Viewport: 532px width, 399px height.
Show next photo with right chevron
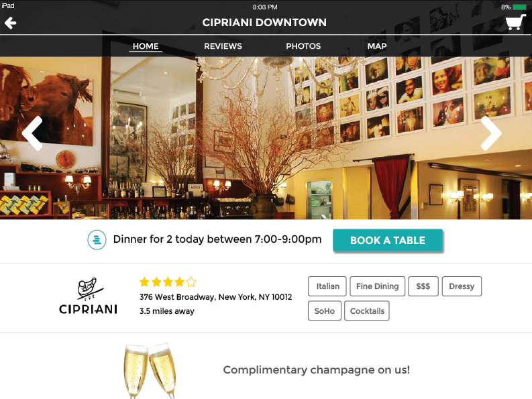point(490,133)
